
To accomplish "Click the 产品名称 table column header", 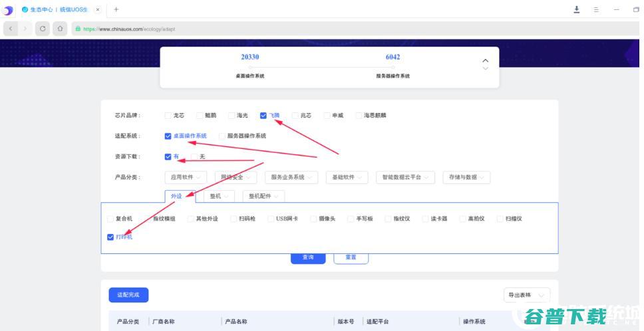I will tap(236, 322).
